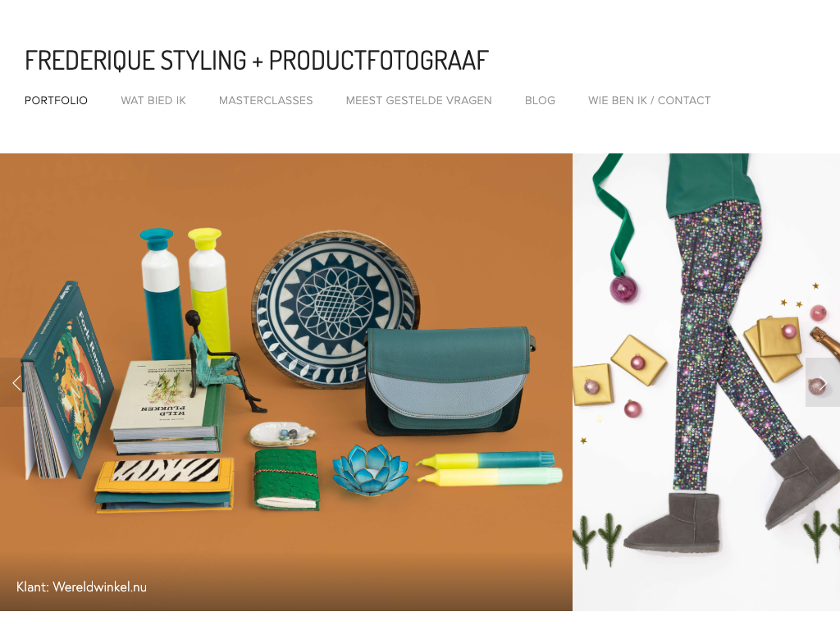Click the sequin leggings Christmas photo
The image size is (840, 630).
coord(706,382)
